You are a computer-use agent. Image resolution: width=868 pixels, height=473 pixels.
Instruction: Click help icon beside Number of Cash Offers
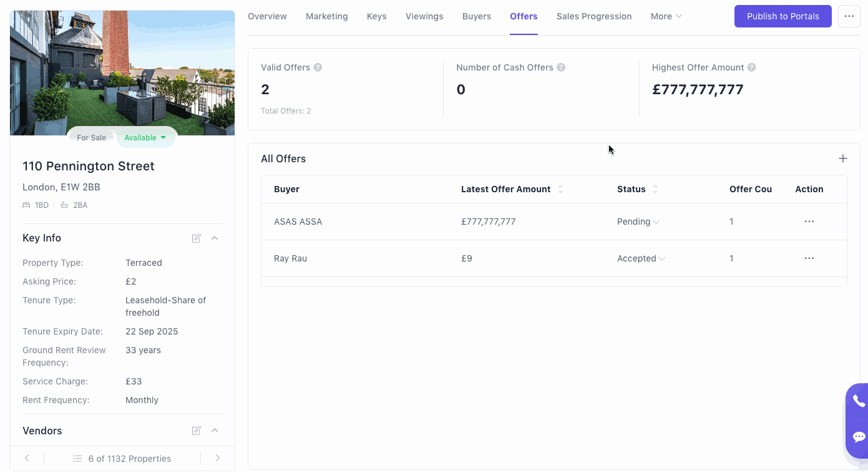click(x=561, y=67)
